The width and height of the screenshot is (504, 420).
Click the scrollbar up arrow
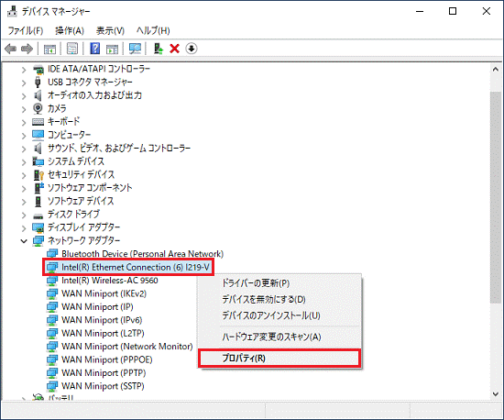click(x=496, y=69)
